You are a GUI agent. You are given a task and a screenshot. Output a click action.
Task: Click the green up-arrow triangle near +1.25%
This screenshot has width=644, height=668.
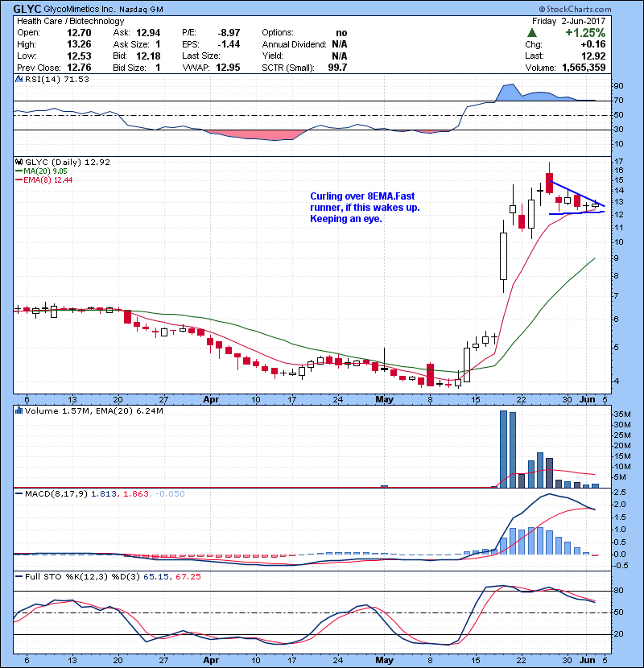coord(531,33)
